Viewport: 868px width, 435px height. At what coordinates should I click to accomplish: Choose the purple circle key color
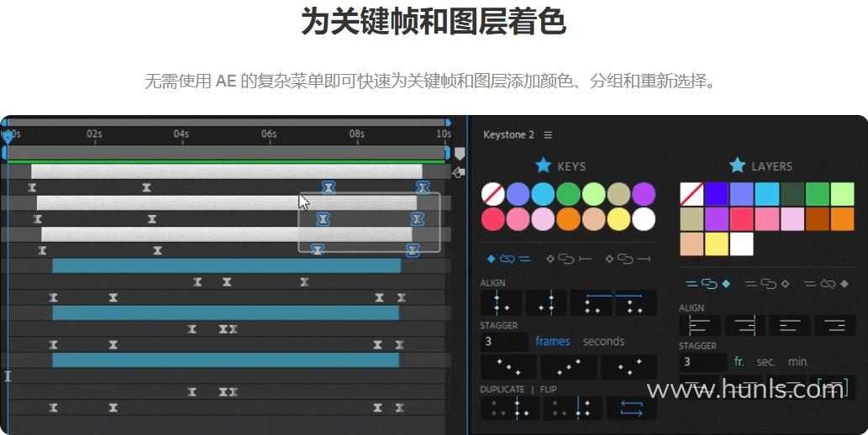tap(644, 194)
